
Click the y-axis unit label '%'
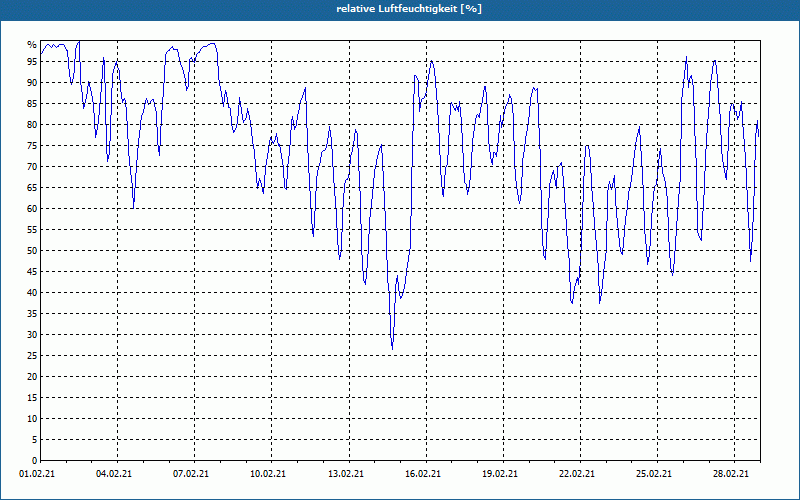click(32, 45)
